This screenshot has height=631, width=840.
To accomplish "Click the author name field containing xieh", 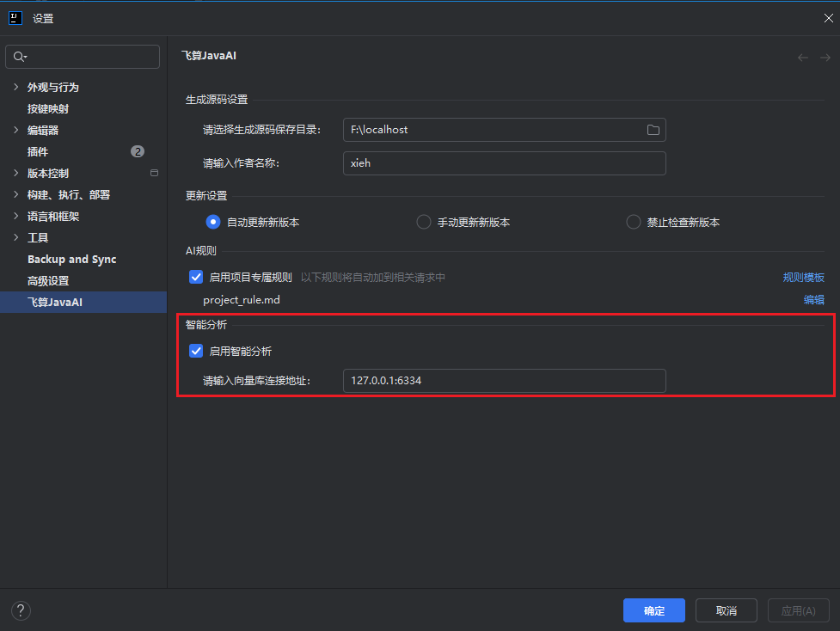I will coord(505,162).
